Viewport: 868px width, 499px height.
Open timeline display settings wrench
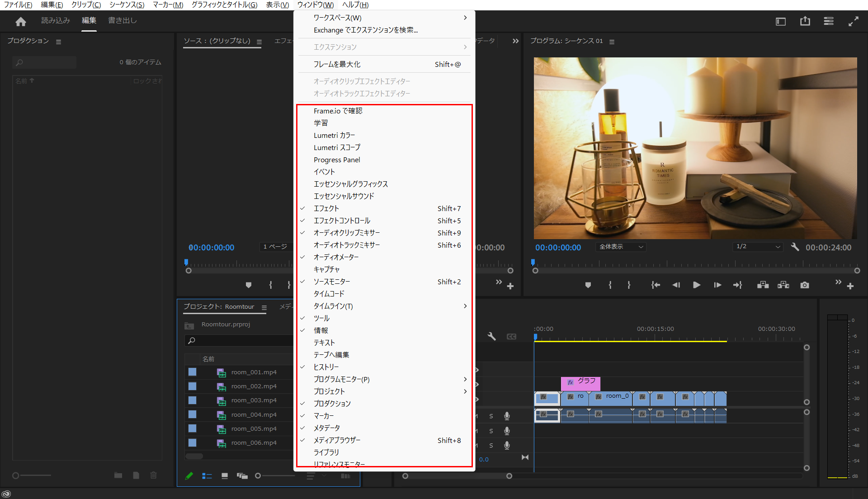click(492, 336)
